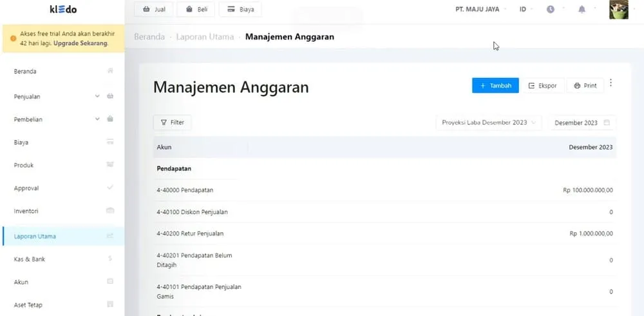
Task: Click the Tambah button
Action: tap(495, 86)
